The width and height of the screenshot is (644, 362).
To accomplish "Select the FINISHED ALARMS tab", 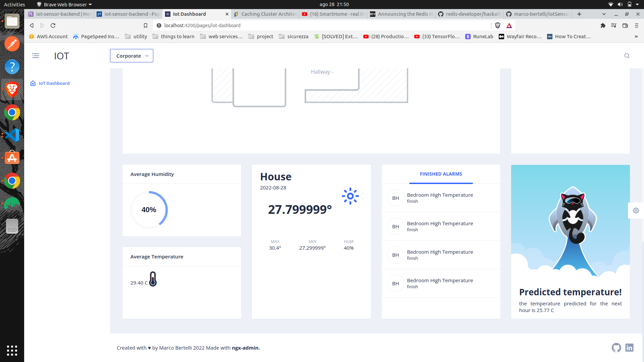I will tap(441, 174).
